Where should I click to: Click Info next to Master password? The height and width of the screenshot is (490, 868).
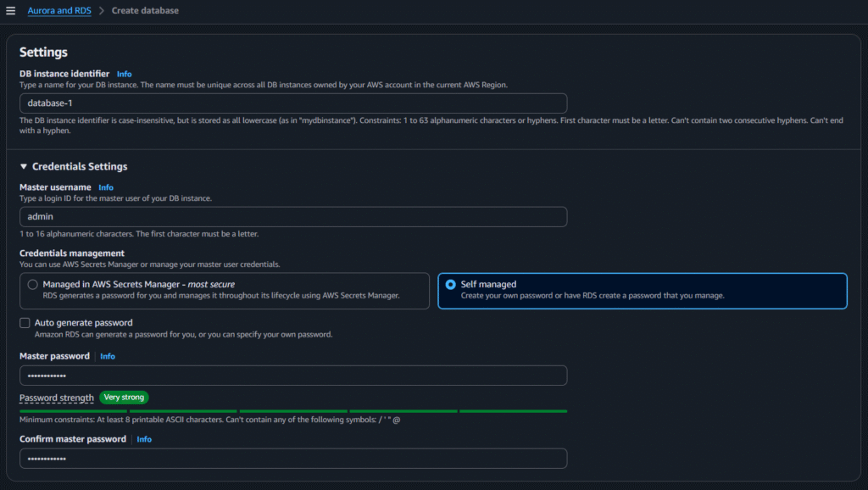click(107, 356)
